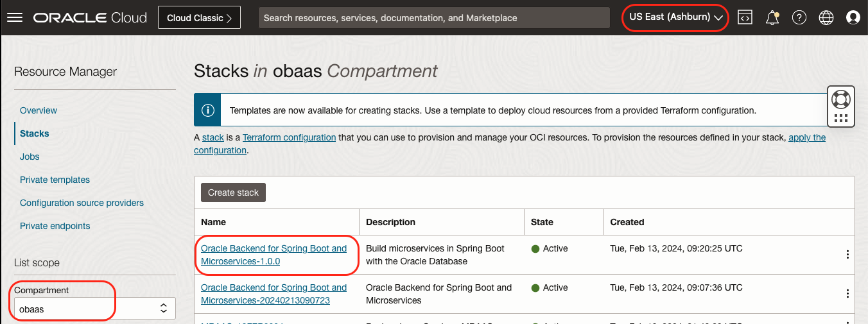
Task: Select Jobs in the sidebar
Action: point(30,157)
